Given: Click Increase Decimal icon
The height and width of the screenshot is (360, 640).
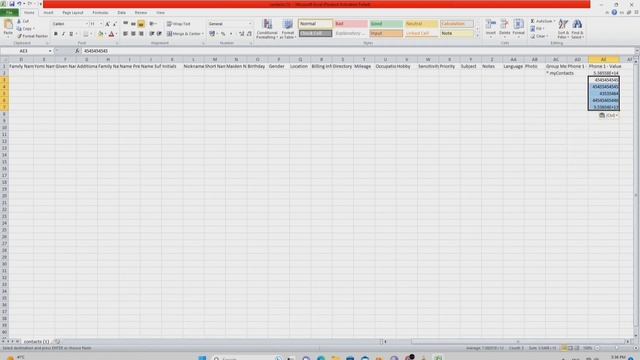Looking at the screenshot, I should pos(242,34).
